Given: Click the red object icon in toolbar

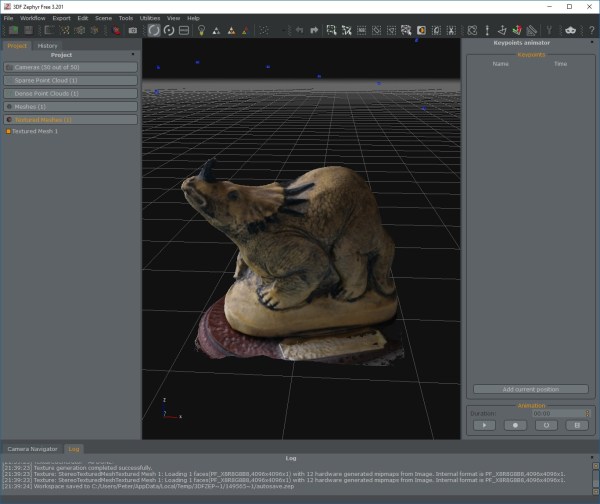Looking at the screenshot, I should [117, 30].
